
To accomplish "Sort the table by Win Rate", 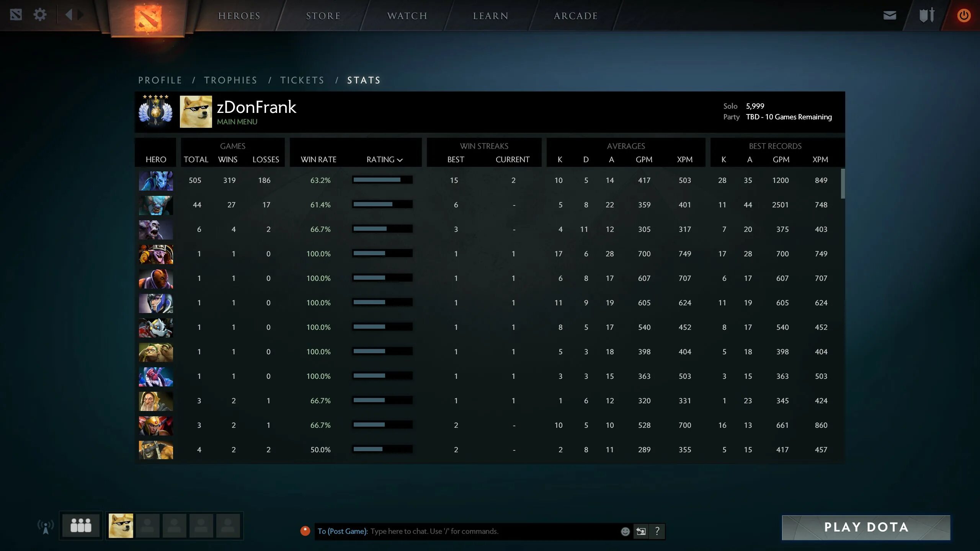I will tap(318, 160).
